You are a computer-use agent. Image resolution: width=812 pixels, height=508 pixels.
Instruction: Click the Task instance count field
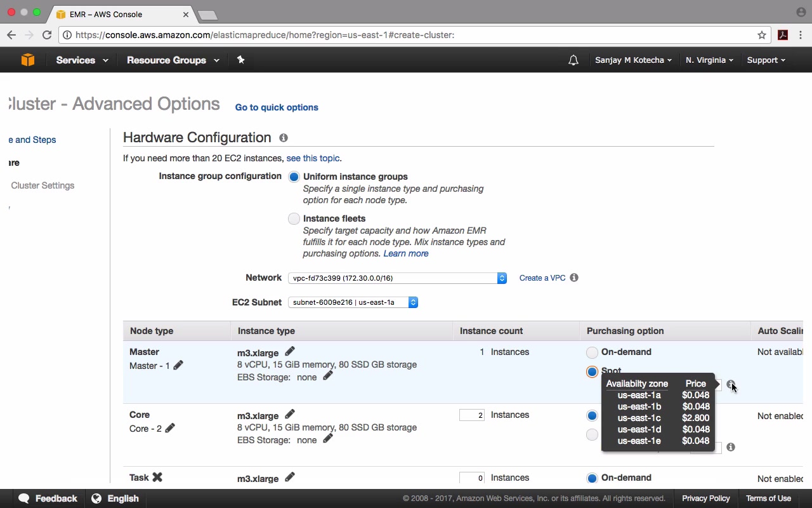(472, 478)
